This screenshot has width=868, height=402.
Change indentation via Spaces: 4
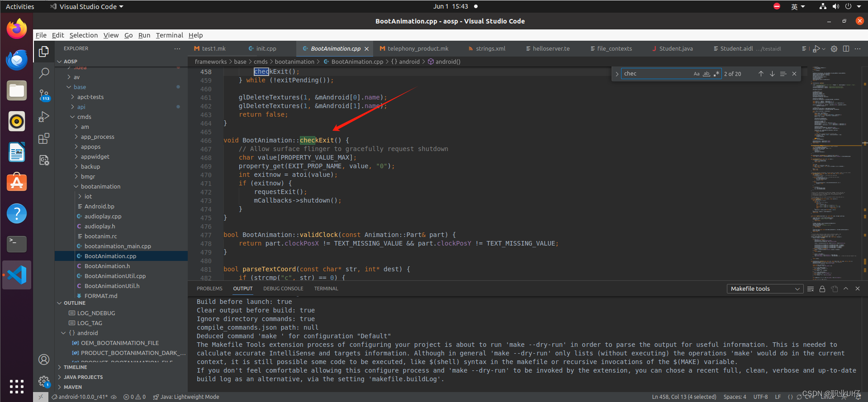(x=735, y=397)
